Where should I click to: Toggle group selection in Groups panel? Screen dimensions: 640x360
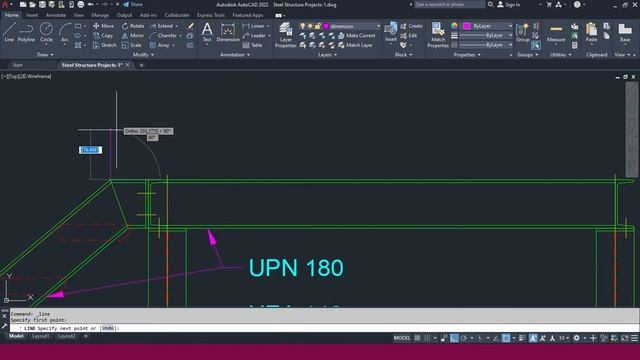click(536, 45)
